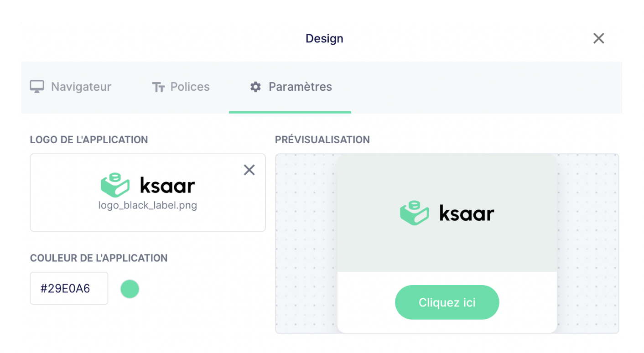Click the ksaar wordmark in the upload box
The image size is (644, 353).
(x=167, y=185)
